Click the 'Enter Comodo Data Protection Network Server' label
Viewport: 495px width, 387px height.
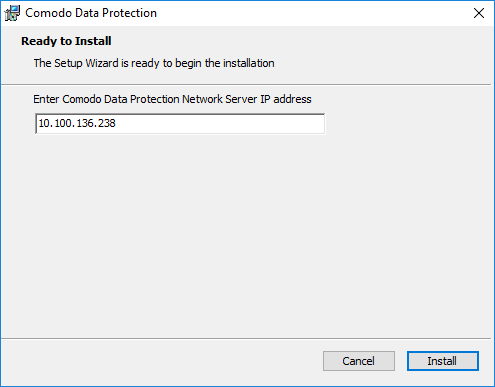point(172,99)
